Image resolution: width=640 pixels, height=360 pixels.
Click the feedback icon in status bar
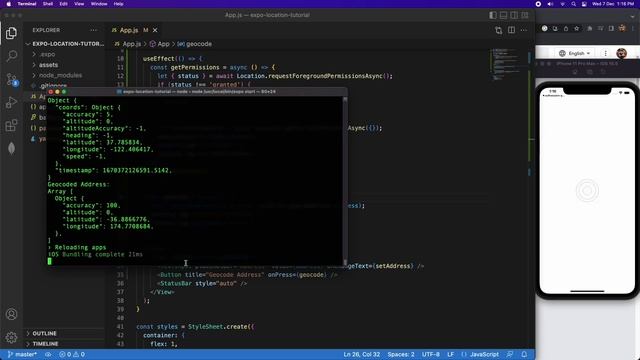tap(510, 354)
